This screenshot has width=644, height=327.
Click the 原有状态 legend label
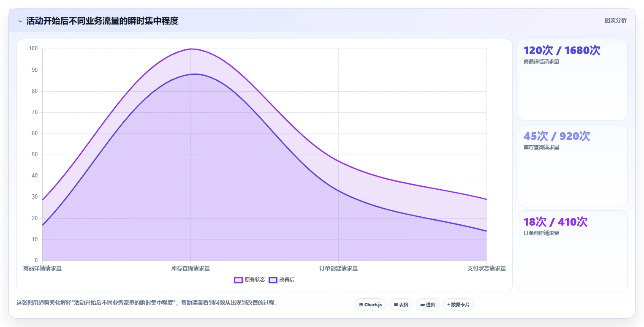[255, 280]
